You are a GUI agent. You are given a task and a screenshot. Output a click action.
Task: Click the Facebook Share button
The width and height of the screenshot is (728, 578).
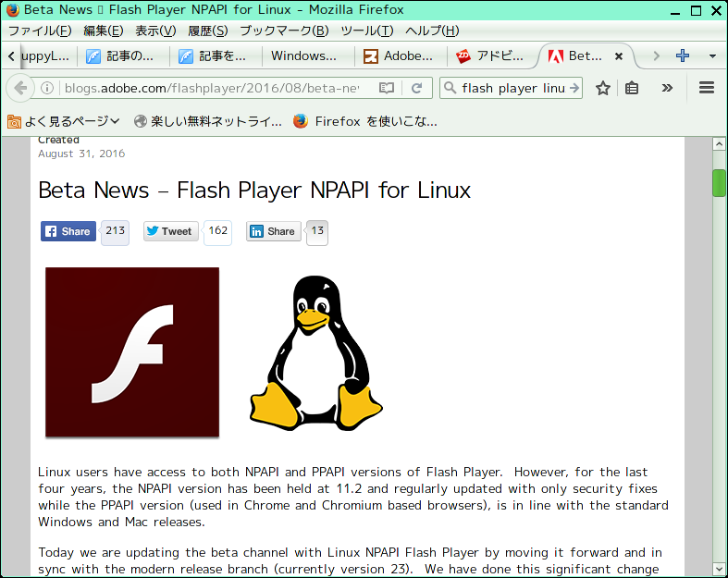point(68,231)
